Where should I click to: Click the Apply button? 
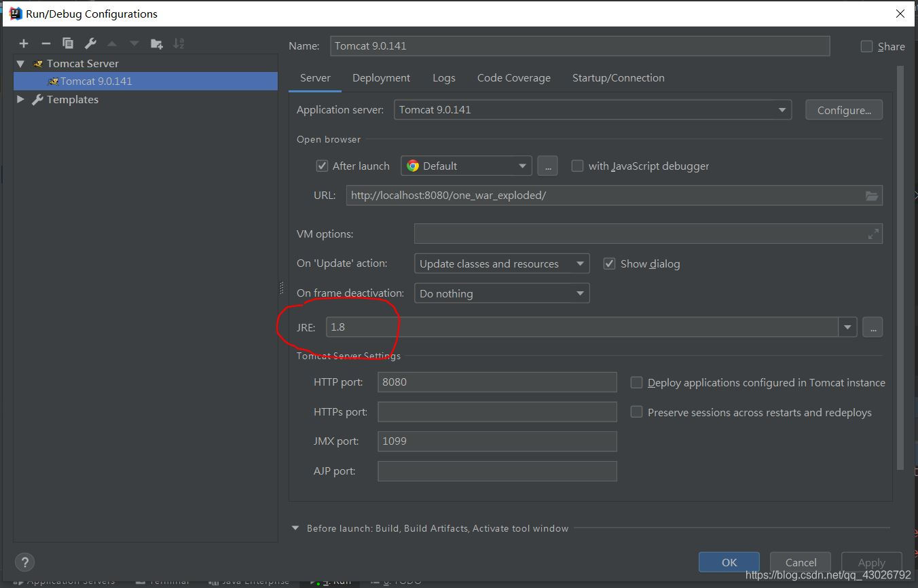872,562
